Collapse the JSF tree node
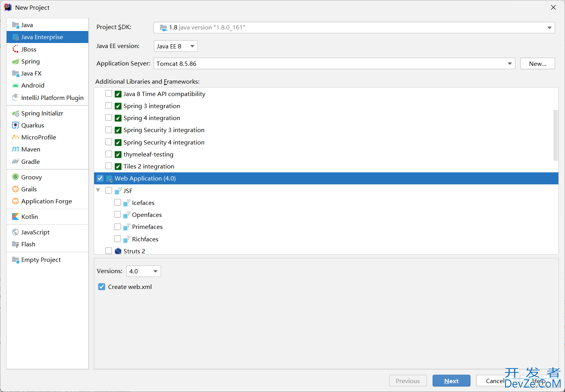 (x=98, y=190)
